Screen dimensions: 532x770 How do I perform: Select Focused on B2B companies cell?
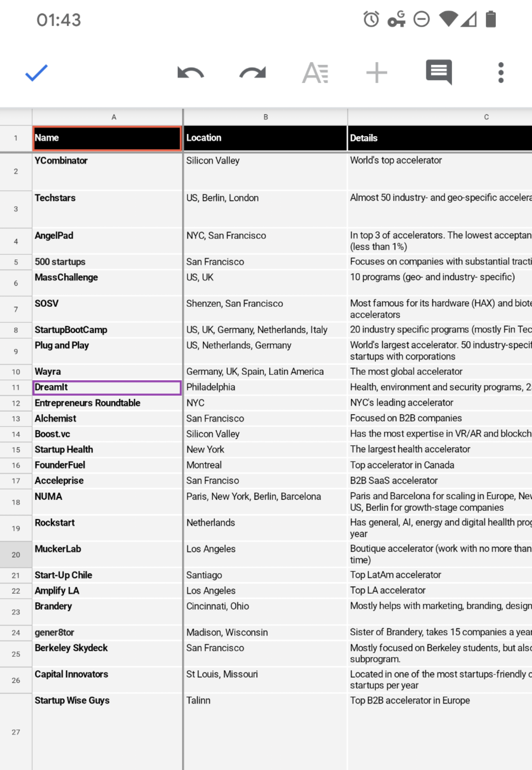click(x=440, y=418)
